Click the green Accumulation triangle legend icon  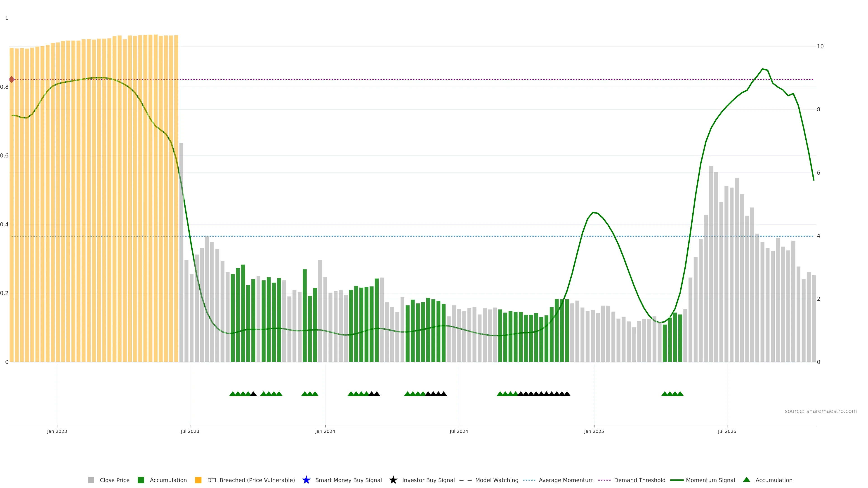point(746,480)
